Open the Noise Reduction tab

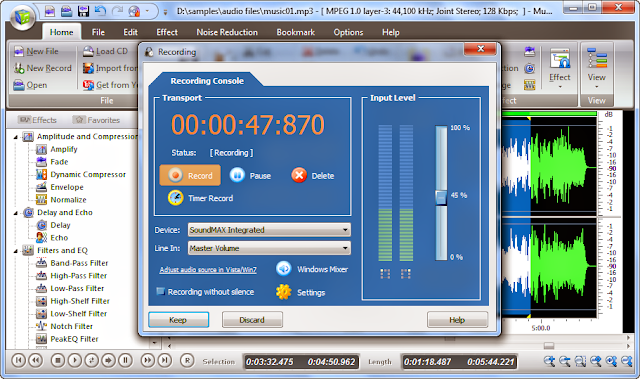click(x=227, y=32)
